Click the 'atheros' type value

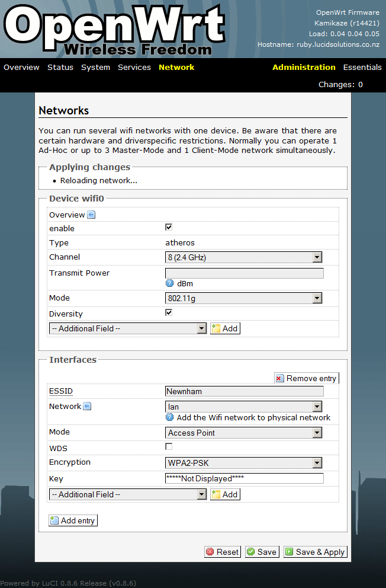[180, 242]
